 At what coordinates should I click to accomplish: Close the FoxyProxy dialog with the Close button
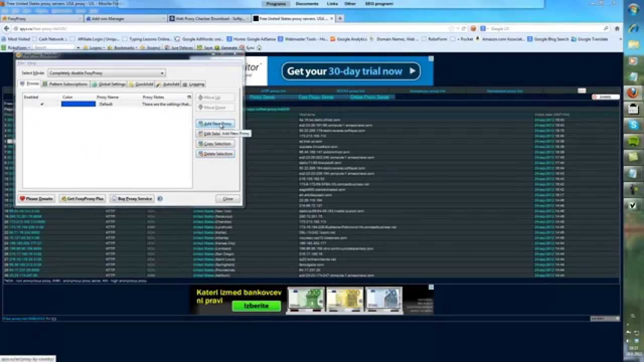coord(228,199)
